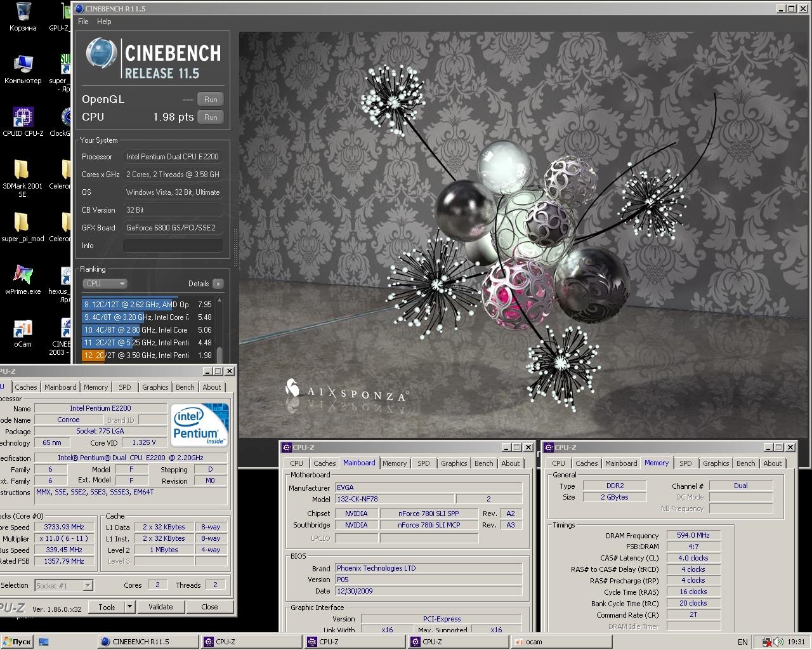Click the Details label in Ranking

tap(199, 284)
